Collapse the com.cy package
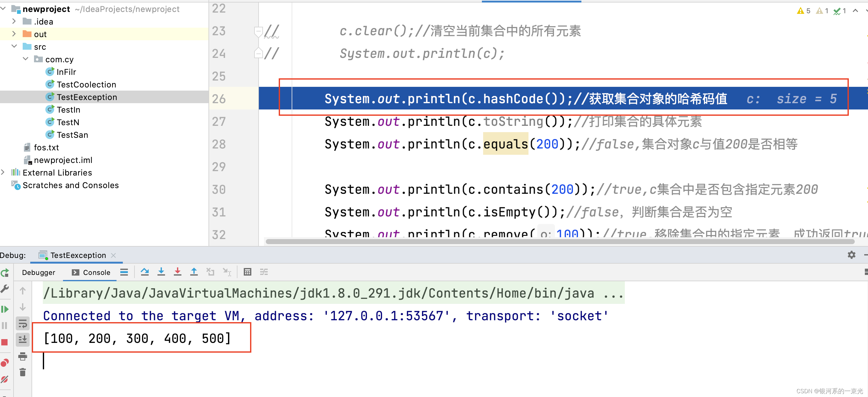Image resolution: width=868 pixels, height=397 pixels. (x=26, y=59)
